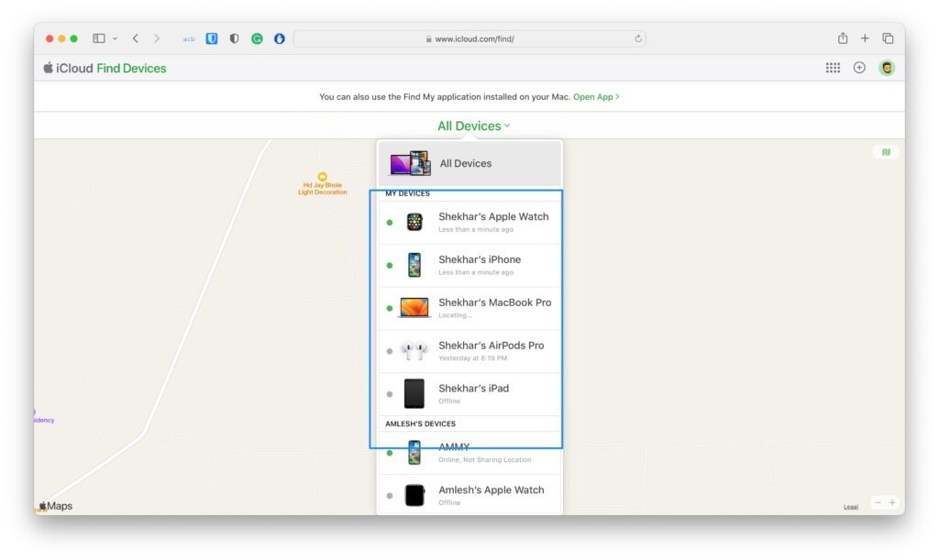Screen dimensions: 939x560
Task: Open a new tab
Action: 865,38
